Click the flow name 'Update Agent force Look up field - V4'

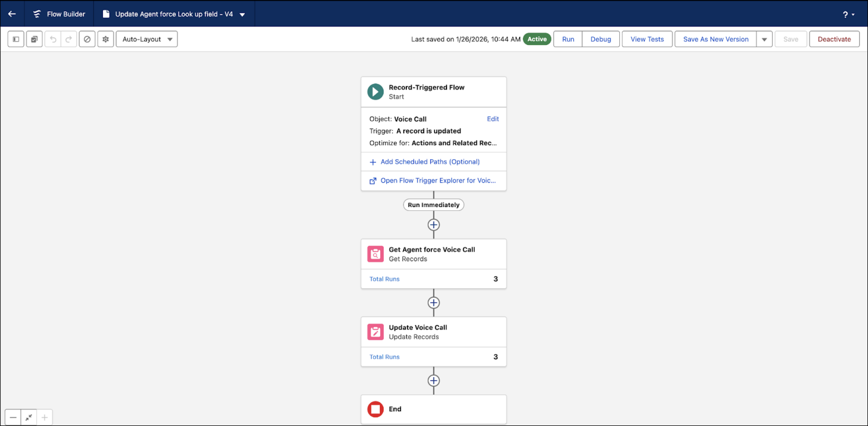click(x=174, y=14)
